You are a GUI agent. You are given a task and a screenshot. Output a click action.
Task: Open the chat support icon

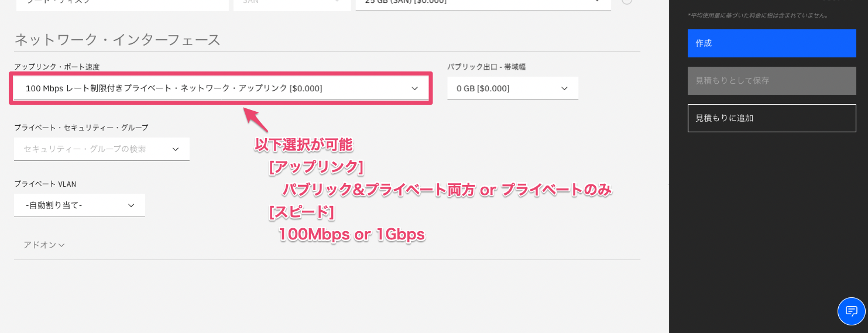pos(852,311)
